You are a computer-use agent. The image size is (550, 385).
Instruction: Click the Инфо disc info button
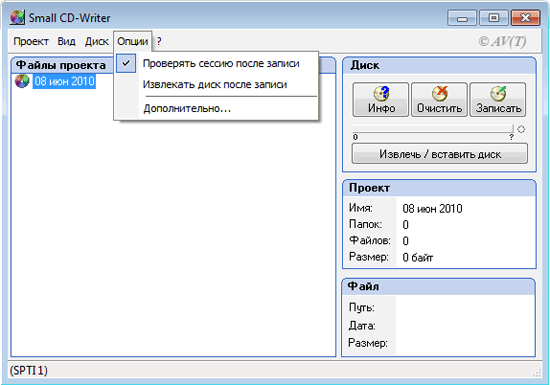pos(381,100)
